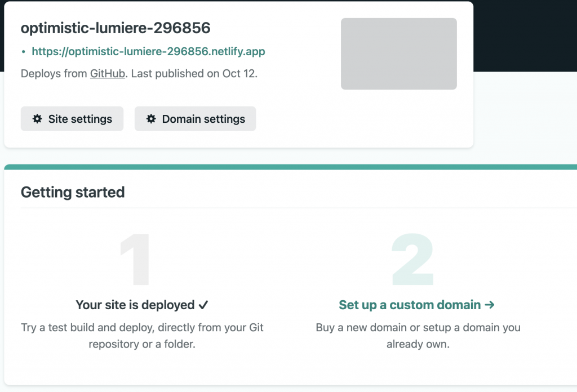This screenshot has height=392, width=577.
Task: Follow the GitHub link in deploy info
Action: [108, 74]
